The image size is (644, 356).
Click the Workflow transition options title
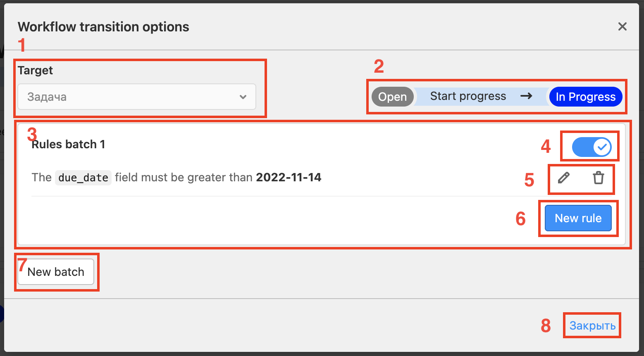click(103, 27)
